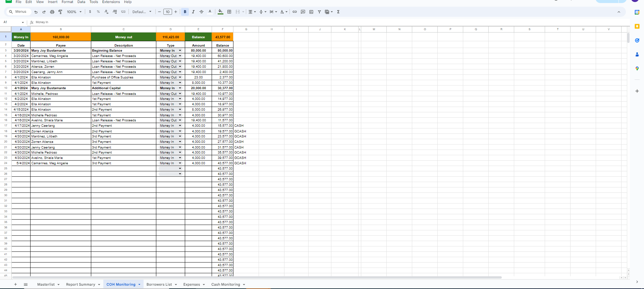
Task: Open the Extensions menu
Action: (x=111, y=2)
